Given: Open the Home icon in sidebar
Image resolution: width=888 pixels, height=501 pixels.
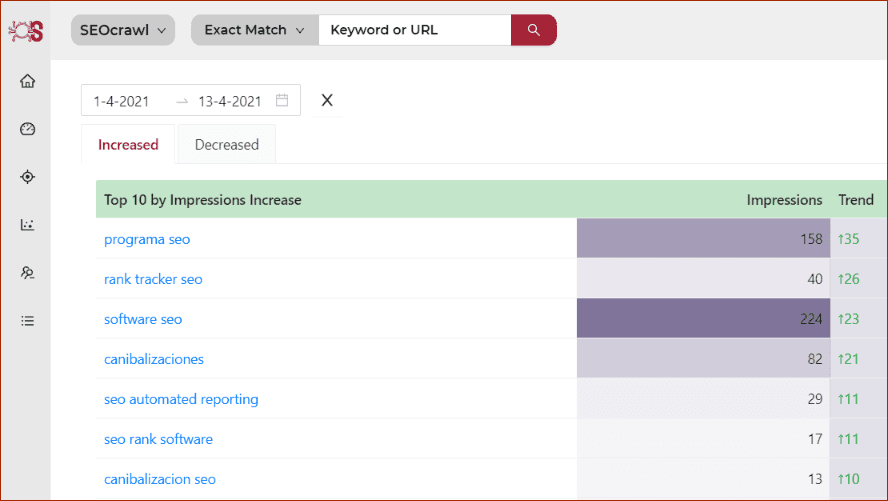Looking at the screenshot, I should 27,81.
